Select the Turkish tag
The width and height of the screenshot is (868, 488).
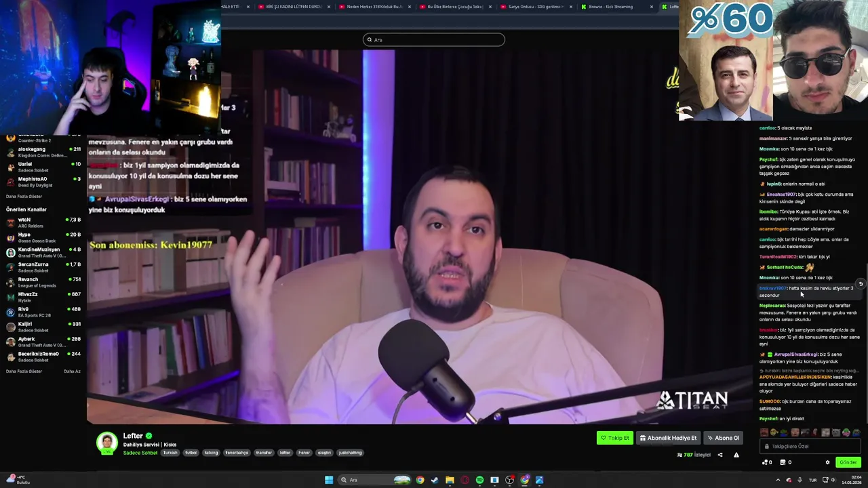pyautogui.click(x=170, y=453)
